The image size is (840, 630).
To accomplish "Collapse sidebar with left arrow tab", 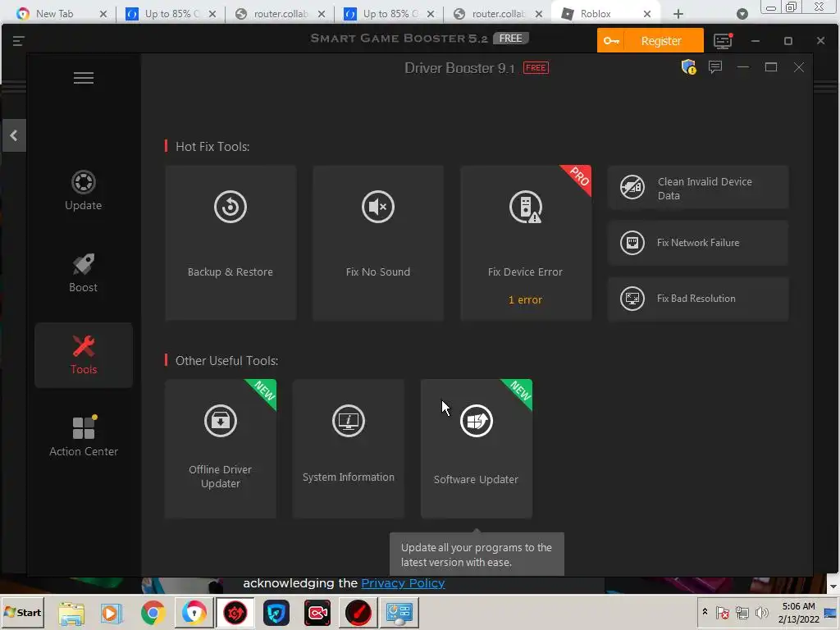I will click(14, 135).
